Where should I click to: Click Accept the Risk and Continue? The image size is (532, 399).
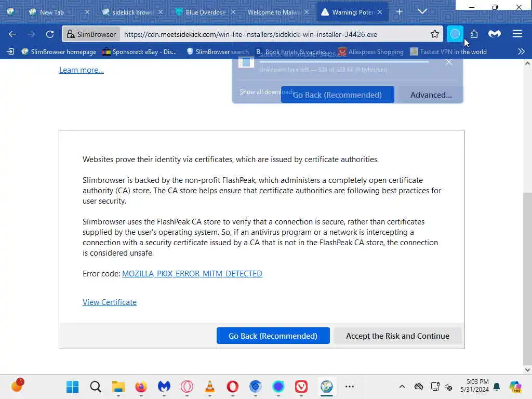point(397,336)
